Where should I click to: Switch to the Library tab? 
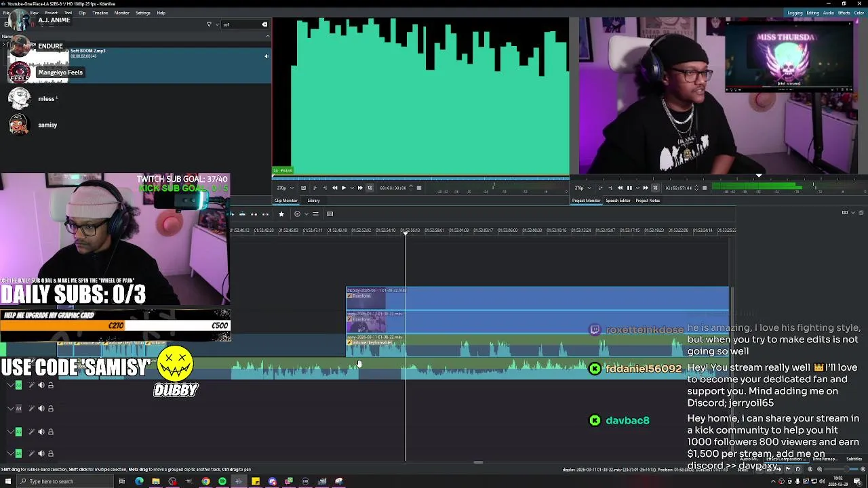click(x=313, y=201)
